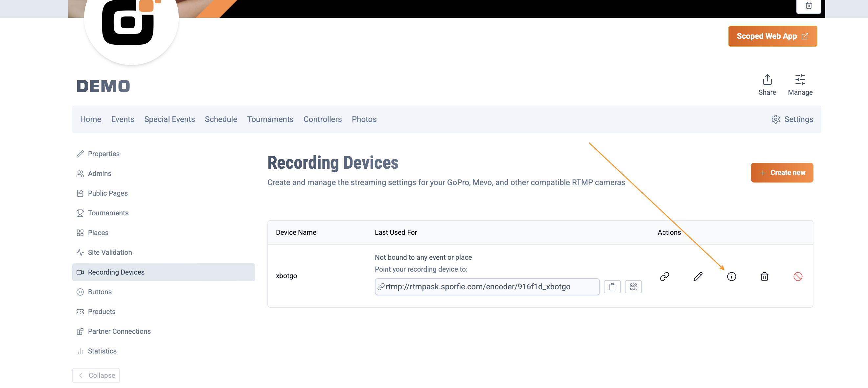
Task: Delete xbotgo device using trash icon
Action: (x=764, y=277)
